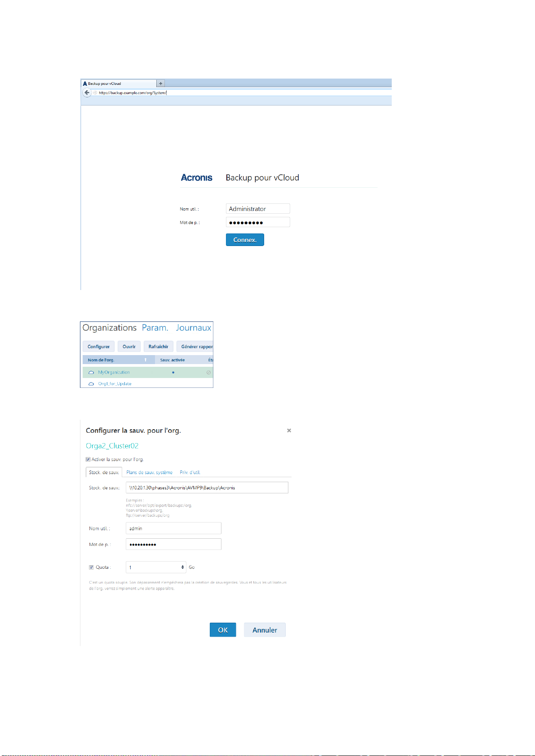Switch to the Journaux tab

point(193,328)
